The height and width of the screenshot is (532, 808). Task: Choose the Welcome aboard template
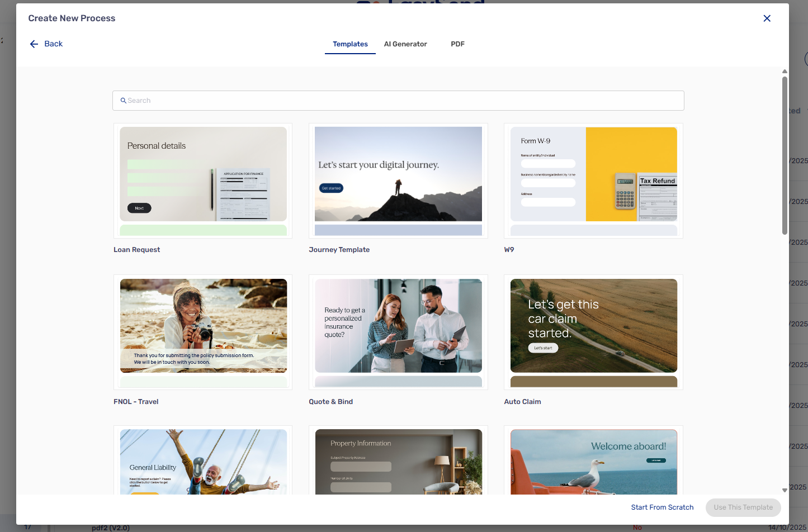(593, 462)
